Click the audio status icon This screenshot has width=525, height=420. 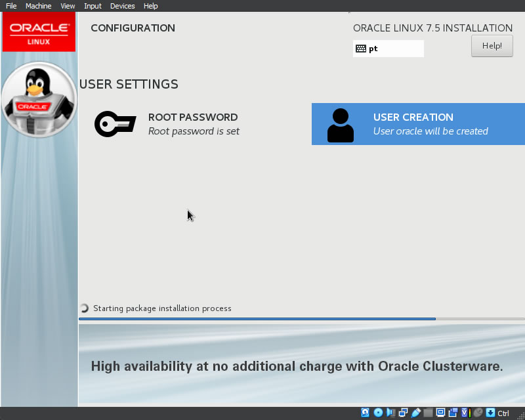tap(390, 413)
